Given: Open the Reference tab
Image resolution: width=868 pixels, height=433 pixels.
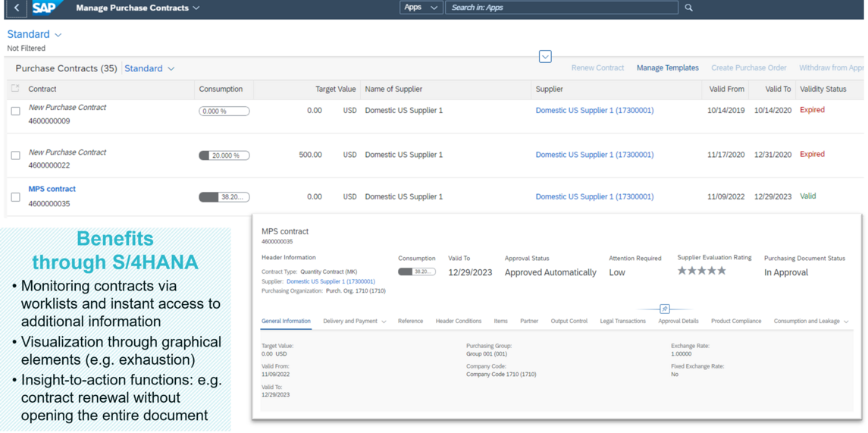Looking at the screenshot, I should [x=410, y=322].
